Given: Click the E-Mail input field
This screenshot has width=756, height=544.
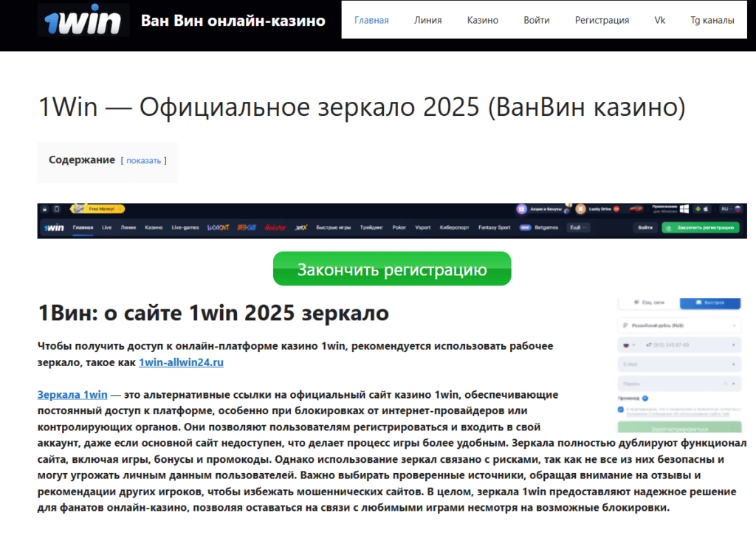Looking at the screenshot, I should pyautogui.click(x=679, y=365).
